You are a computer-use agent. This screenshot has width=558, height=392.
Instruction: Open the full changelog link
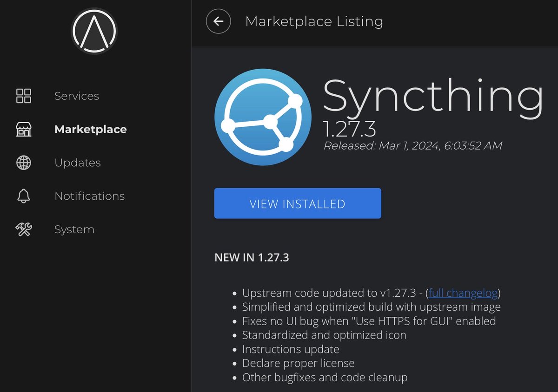(x=463, y=293)
